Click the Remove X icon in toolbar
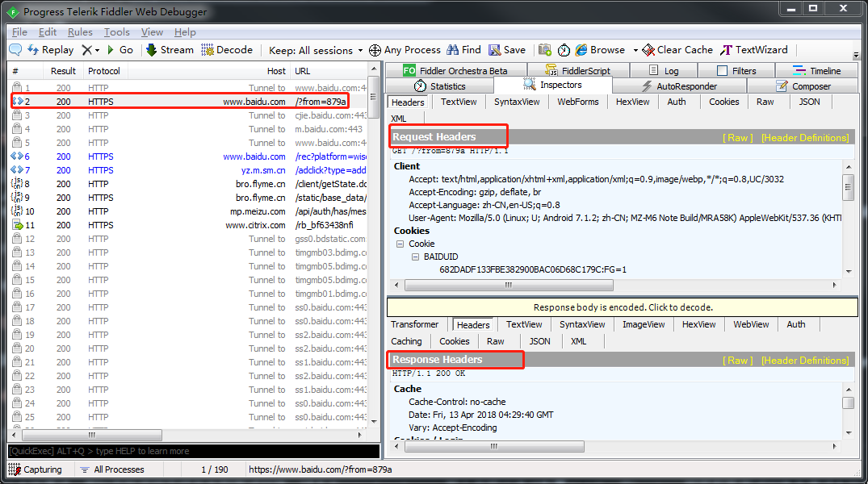 [87, 50]
